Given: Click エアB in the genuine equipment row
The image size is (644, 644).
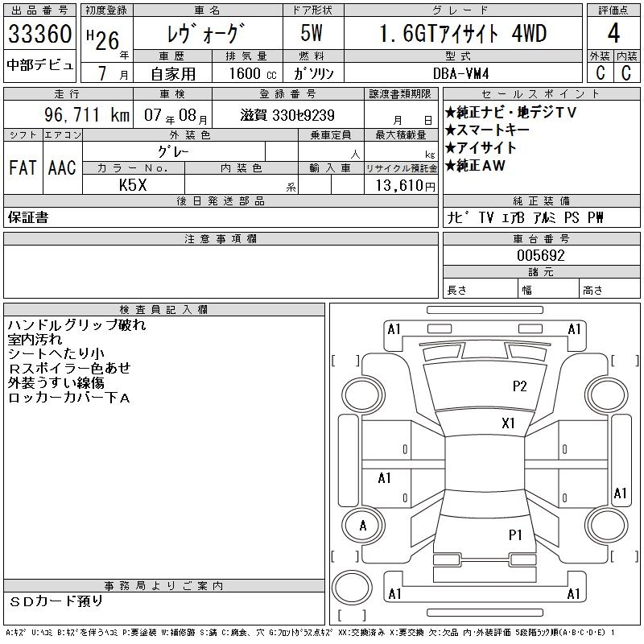Looking at the screenshot, I should (x=513, y=217).
